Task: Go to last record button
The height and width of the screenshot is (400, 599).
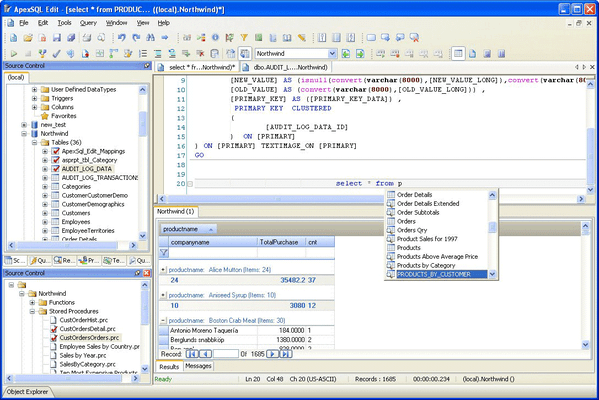Action: (286, 354)
